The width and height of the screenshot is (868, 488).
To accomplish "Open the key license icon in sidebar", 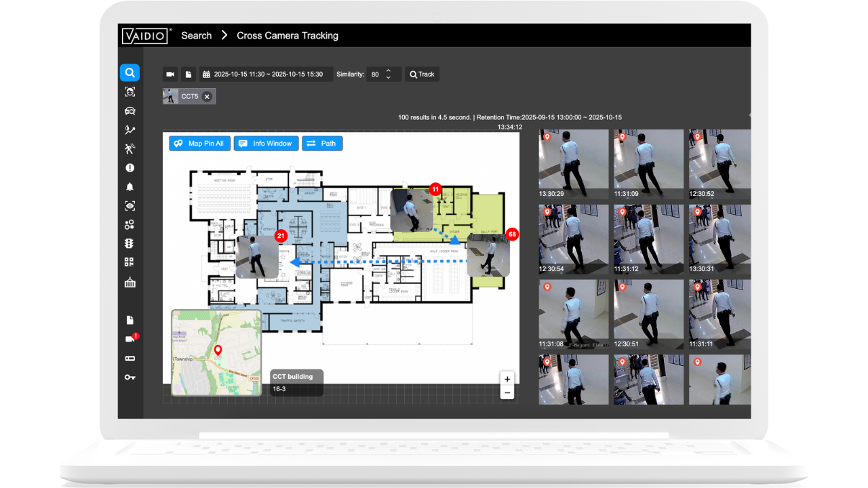I will [x=130, y=377].
